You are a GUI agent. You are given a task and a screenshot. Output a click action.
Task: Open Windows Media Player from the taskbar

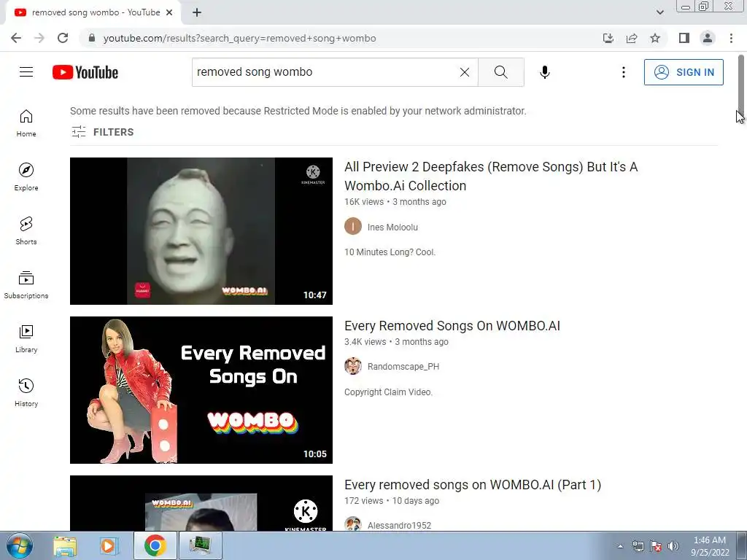pos(109,545)
